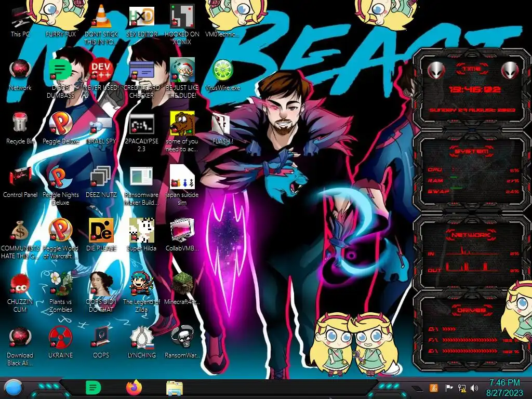
Task: Select the HOOKED ON XONIX game icon
Action: [182, 17]
